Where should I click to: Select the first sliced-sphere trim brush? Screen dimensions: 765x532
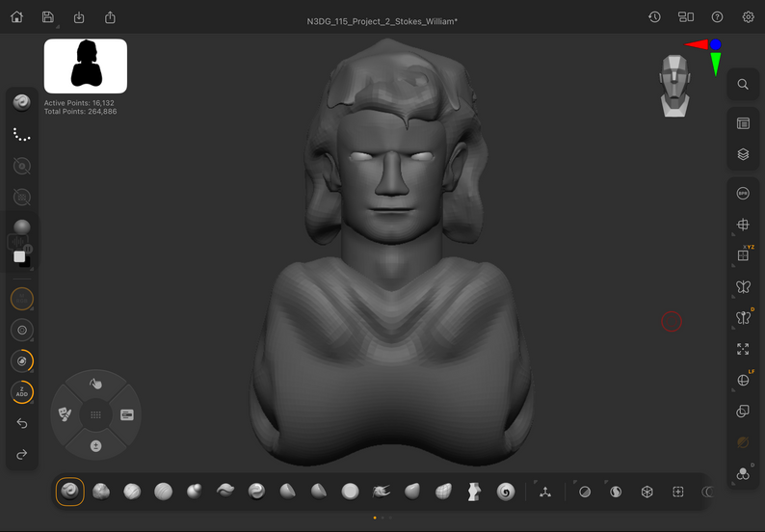(287, 492)
